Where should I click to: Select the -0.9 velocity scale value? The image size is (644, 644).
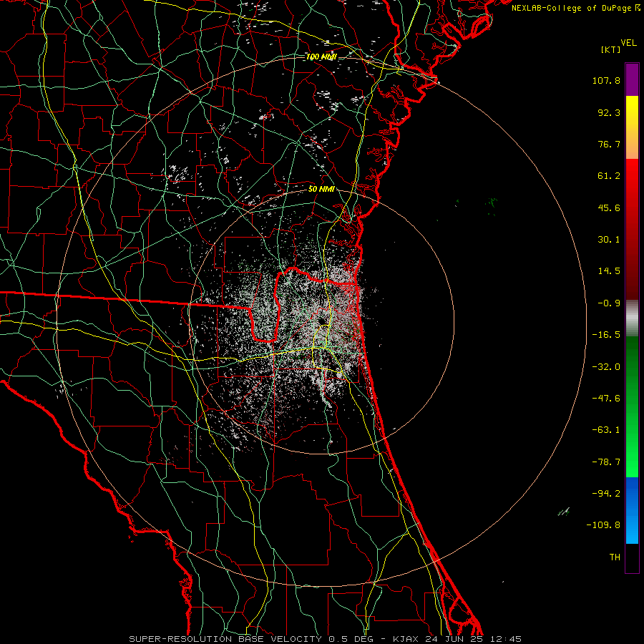click(x=609, y=303)
